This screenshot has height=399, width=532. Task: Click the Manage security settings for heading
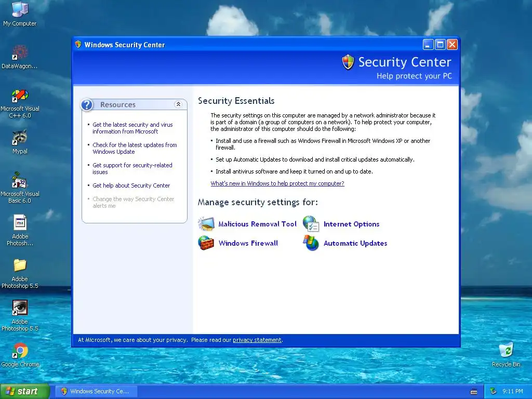point(258,202)
